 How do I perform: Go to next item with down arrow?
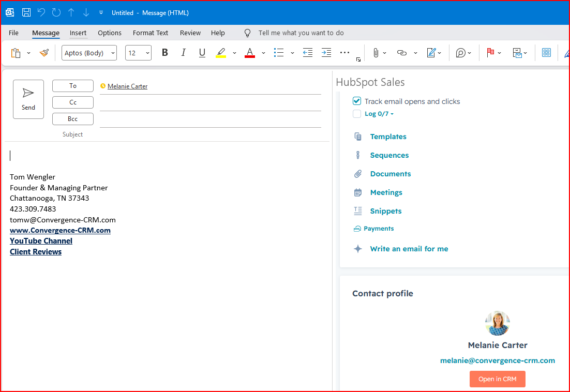pos(86,12)
